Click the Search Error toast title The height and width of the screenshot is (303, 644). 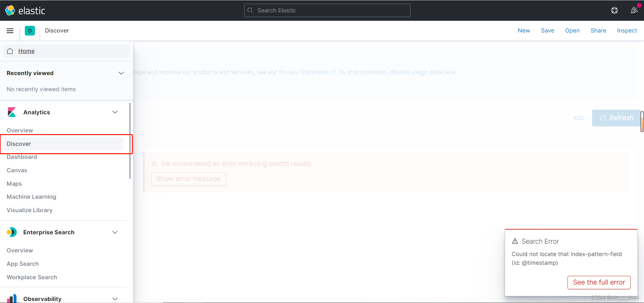pyautogui.click(x=540, y=241)
